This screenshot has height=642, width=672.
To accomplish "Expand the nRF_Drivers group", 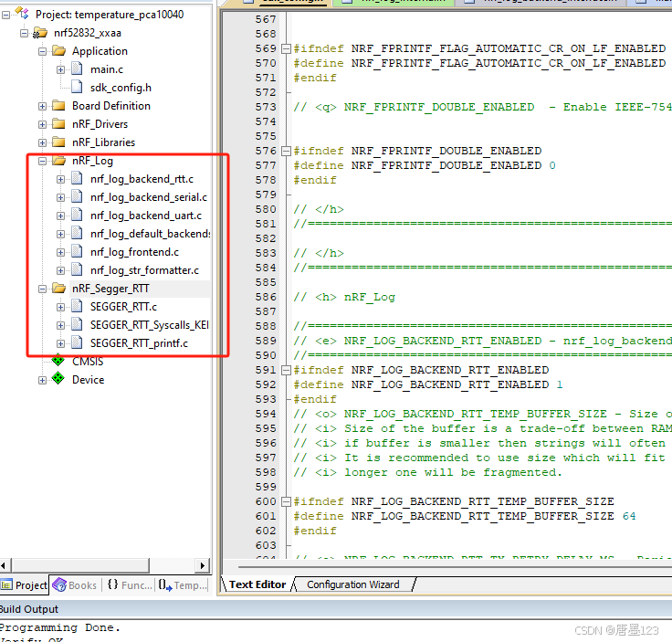I will [42, 124].
